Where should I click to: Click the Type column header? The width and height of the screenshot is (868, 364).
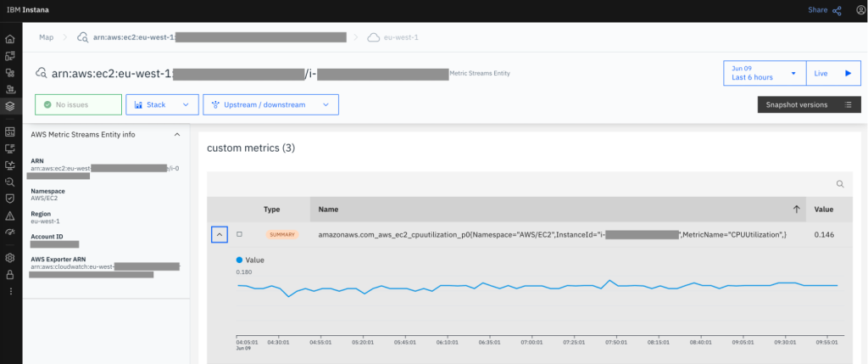click(x=272, y=210)
